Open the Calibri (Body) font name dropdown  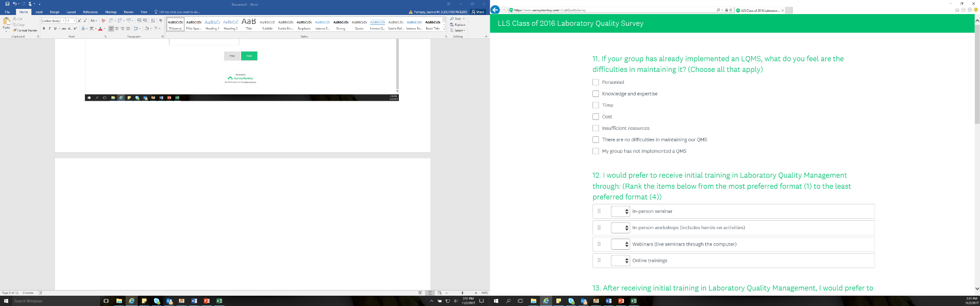coord(64,21)
